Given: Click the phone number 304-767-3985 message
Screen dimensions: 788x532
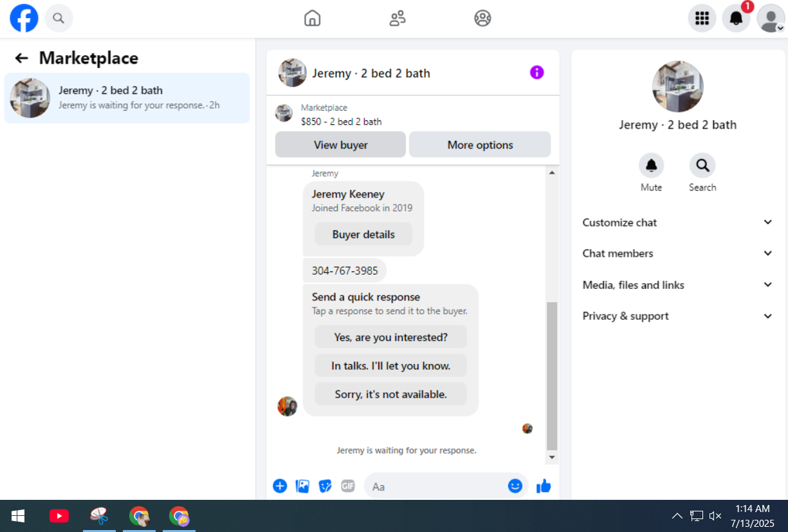Looking at the screenshot, I should pyautogui.click(x=345, y=270).
